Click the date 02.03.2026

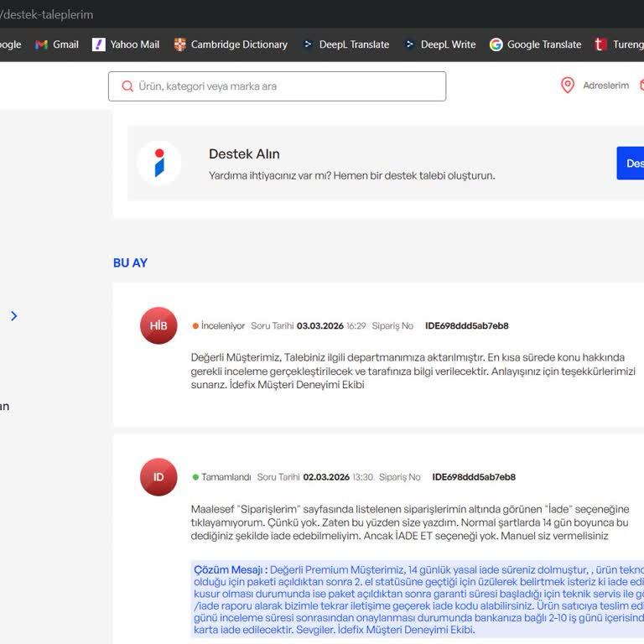pyautogui.click(x=326, y=477)
